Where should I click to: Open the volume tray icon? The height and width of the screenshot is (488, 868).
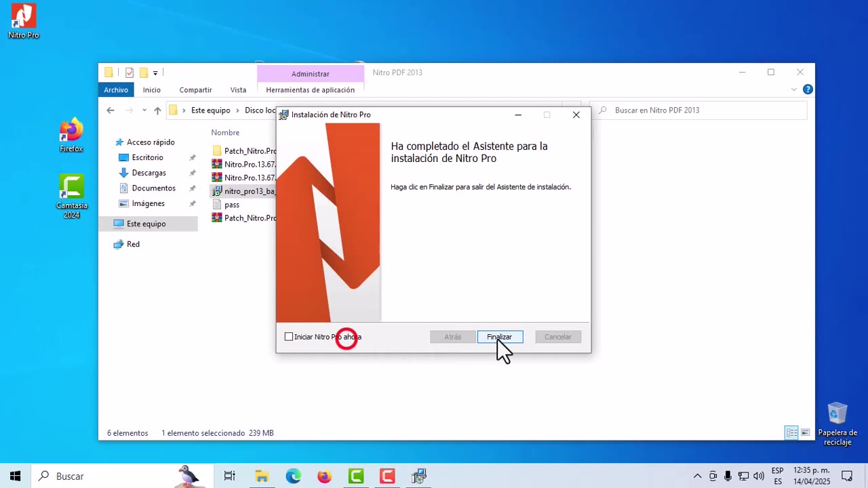[759, 476]
